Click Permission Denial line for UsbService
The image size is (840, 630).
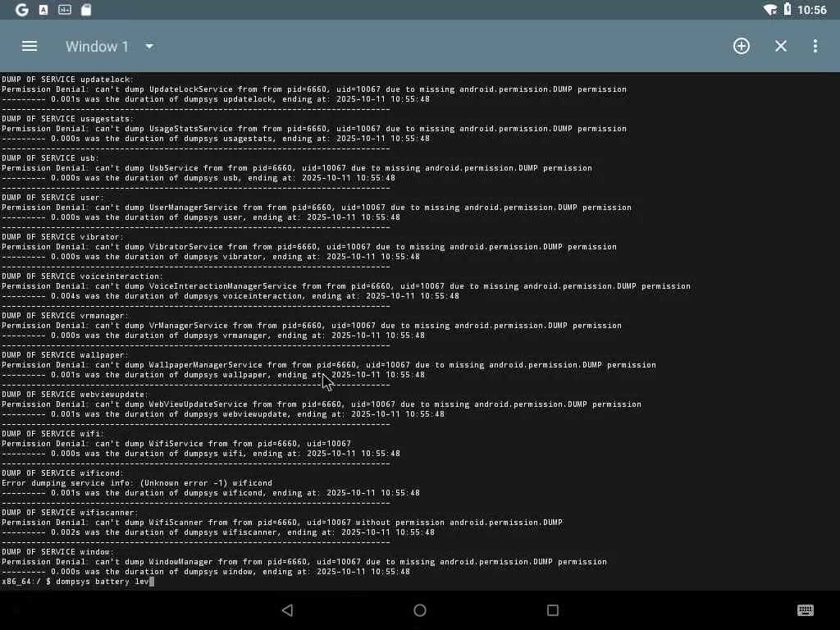(x=297, y=167)
